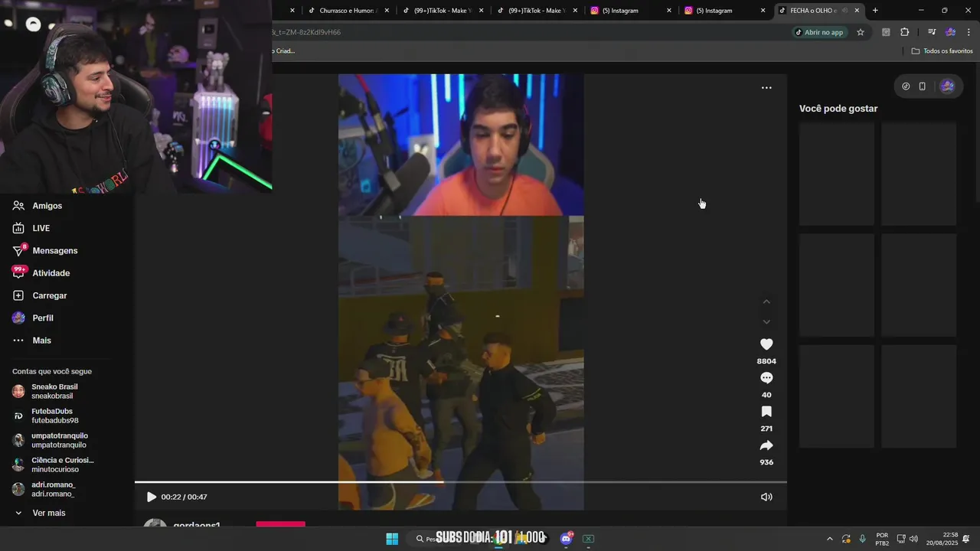Click the address bar URL field

528,32
